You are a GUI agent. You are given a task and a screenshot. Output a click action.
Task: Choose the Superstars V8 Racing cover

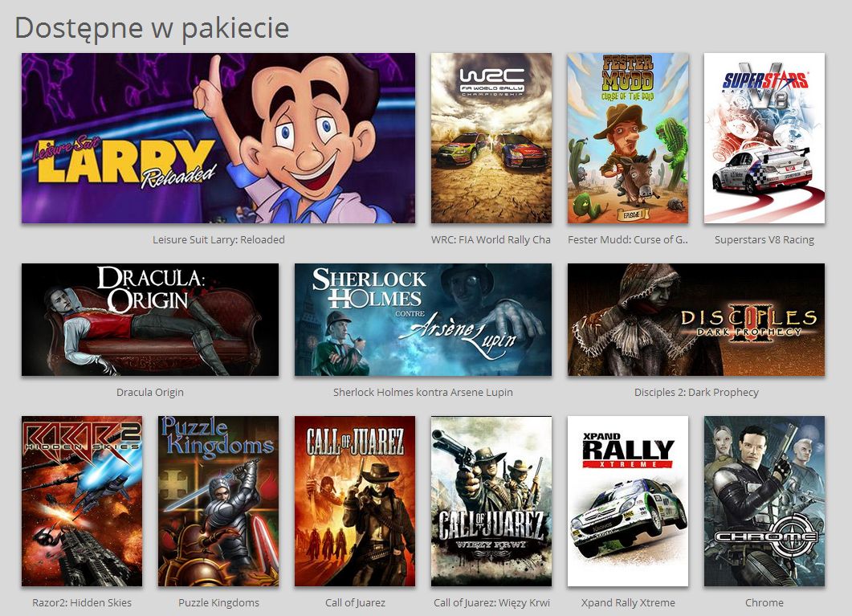click(x=764, y=138)
